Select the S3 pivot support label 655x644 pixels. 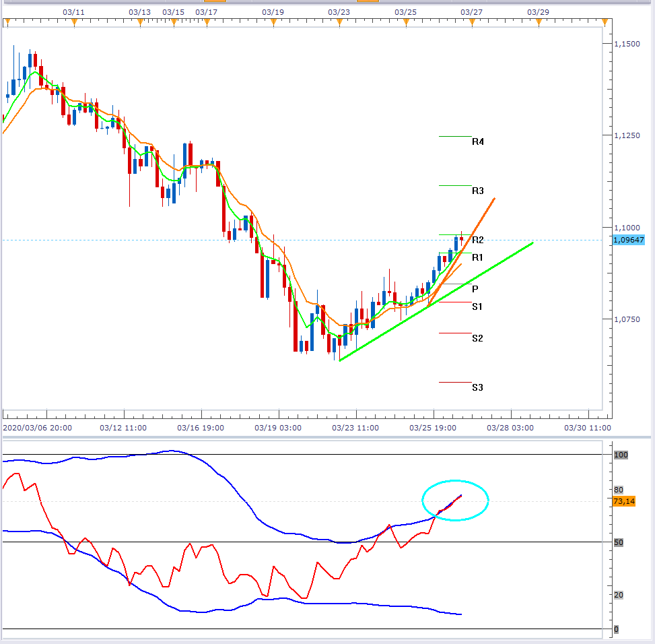[x=477, y=387]
